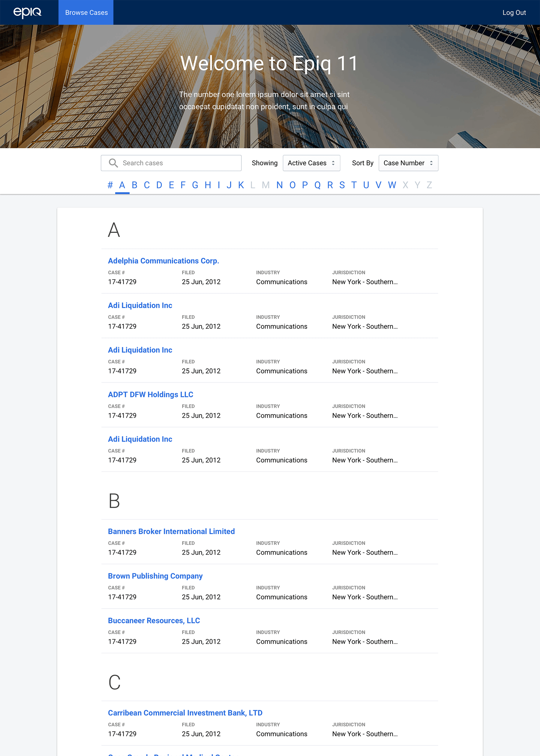Image resolution: width=540 pixels, height=756 pixels.
Task: Expand the Case Number sort dropdown
Action: [408, 163]
